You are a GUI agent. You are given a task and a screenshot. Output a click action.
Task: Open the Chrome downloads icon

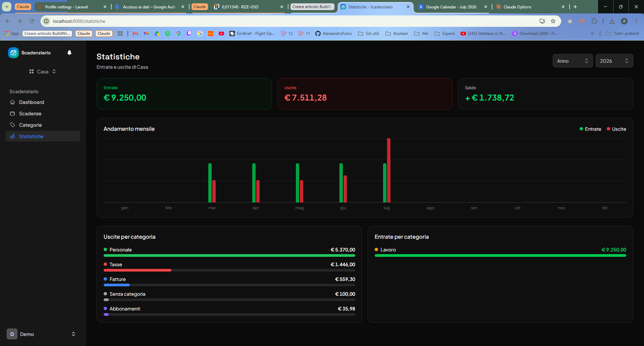[x=612, y=21]
